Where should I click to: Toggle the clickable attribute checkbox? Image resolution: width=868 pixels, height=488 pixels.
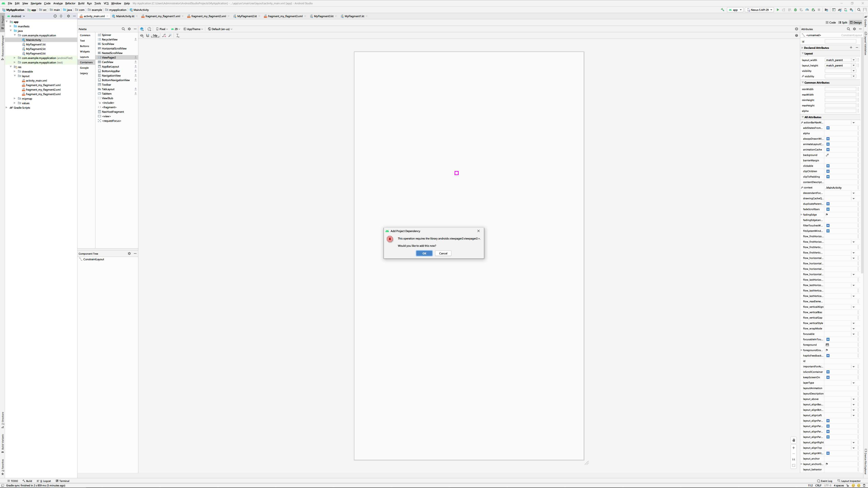point(828,166)
